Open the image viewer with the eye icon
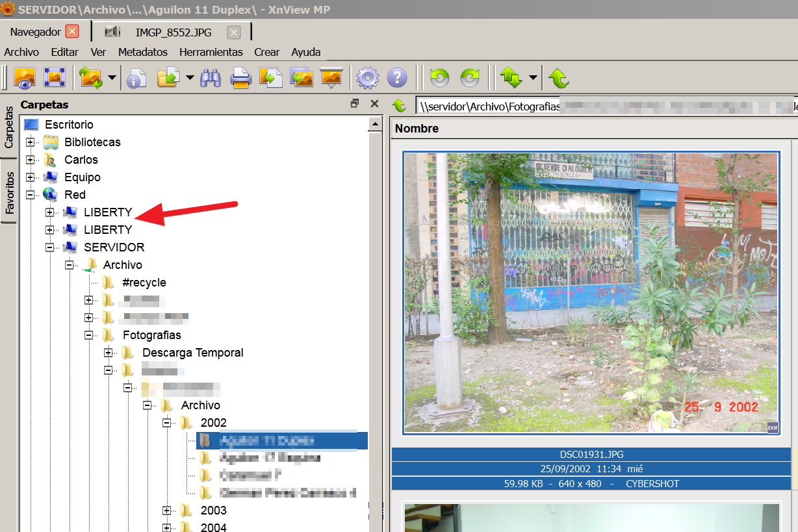798x532 pixels. (x=25, y=78)
